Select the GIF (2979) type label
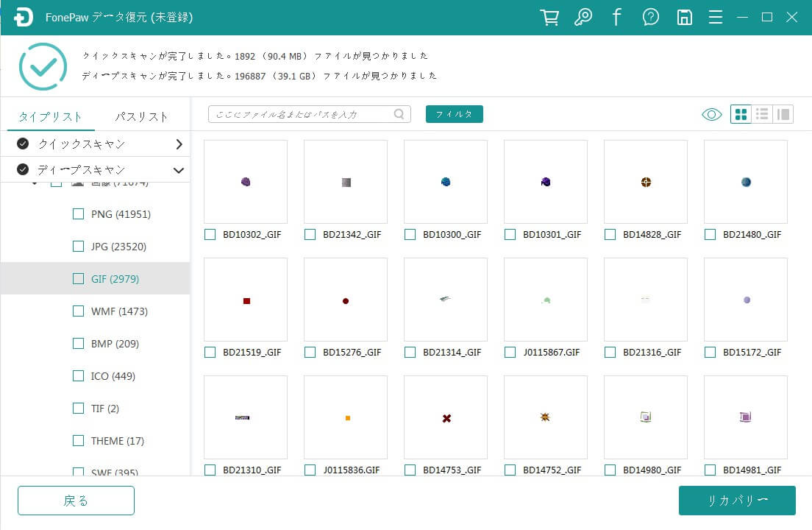Image resolution: width=812 pixels, height=530 pixels. click(115, 279)
